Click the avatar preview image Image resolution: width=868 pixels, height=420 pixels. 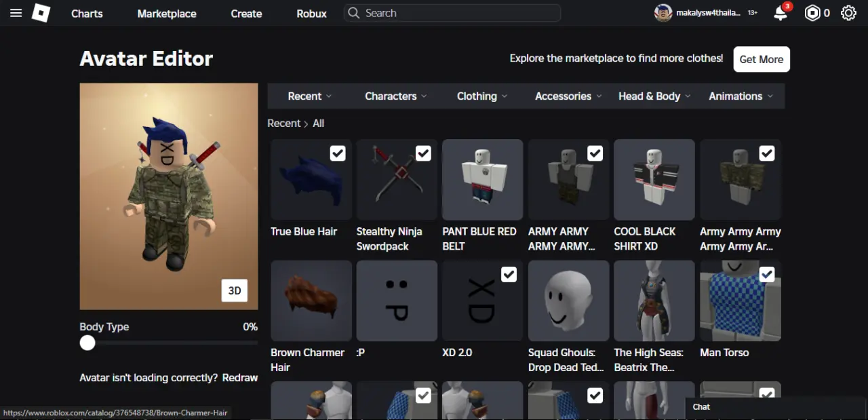click(x=169, y=196)
